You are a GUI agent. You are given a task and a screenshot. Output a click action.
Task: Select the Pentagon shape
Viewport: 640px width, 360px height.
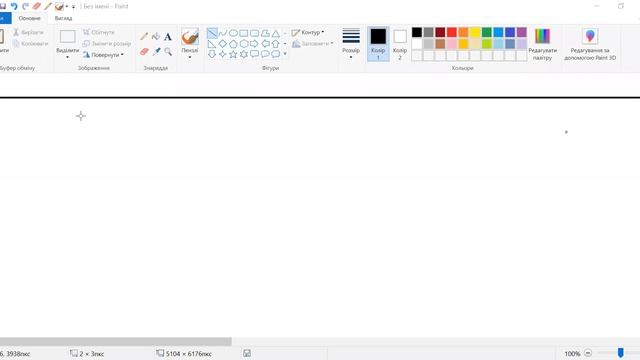(233, 44)
